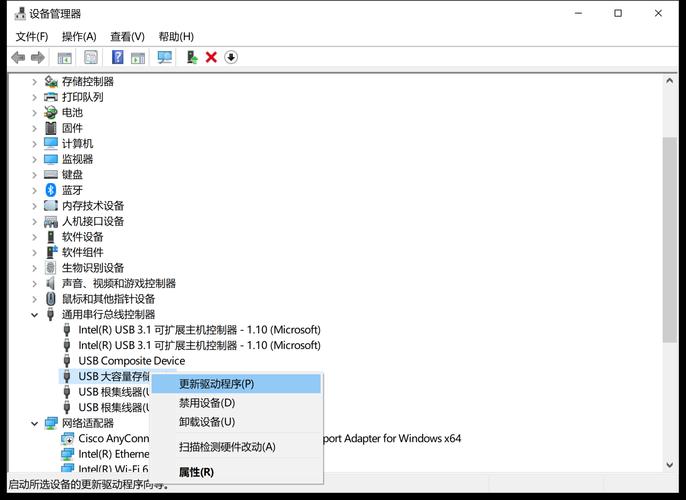Click the keyboard icon beside 键盘
The width and height of the screenshot is (686, 500).
click(x=51, y=175)
